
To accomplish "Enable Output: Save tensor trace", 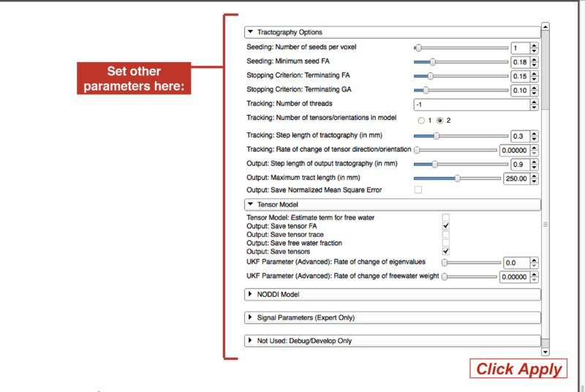I will point(445,235).
